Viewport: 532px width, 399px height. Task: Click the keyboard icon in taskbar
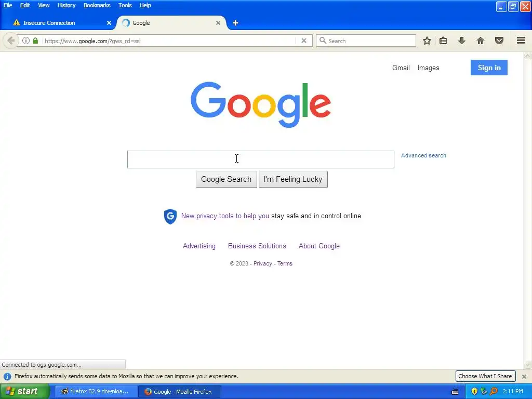pyautogui.click(x=455, y=392)
